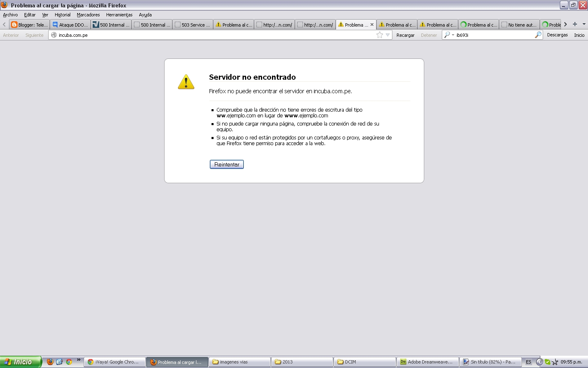The width and height of the screenshot is (588, 368).
Task: Open the imagenes vias folder from the taskbar
Action: pos(240,362)
